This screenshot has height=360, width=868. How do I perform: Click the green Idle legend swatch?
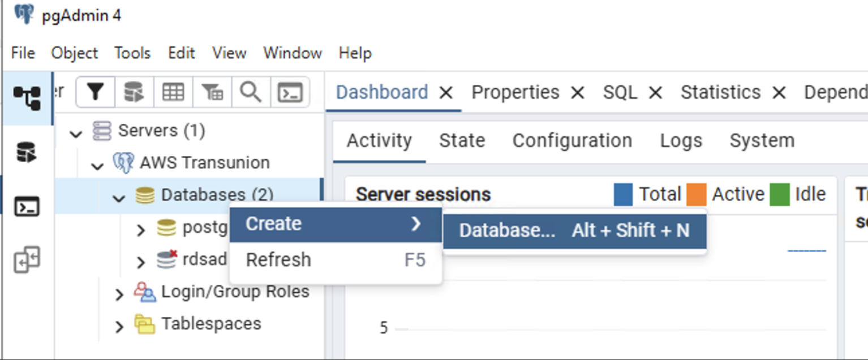click(x=779, y=194)
